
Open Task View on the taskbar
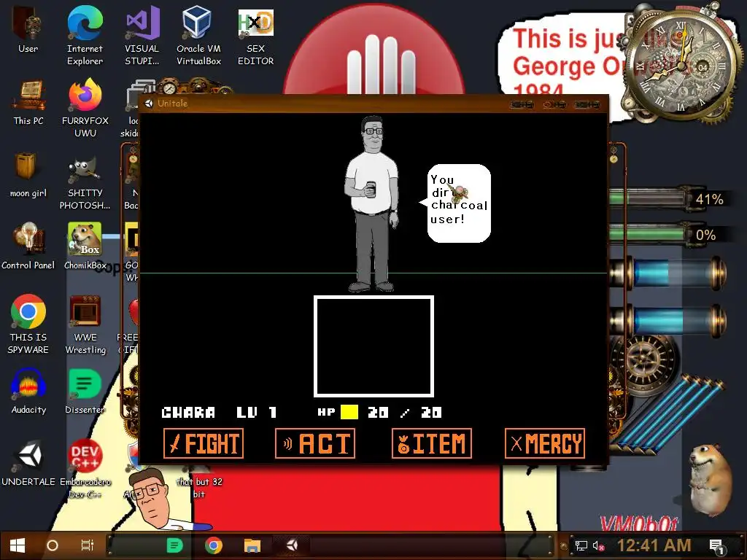click(x=88, y=545)
